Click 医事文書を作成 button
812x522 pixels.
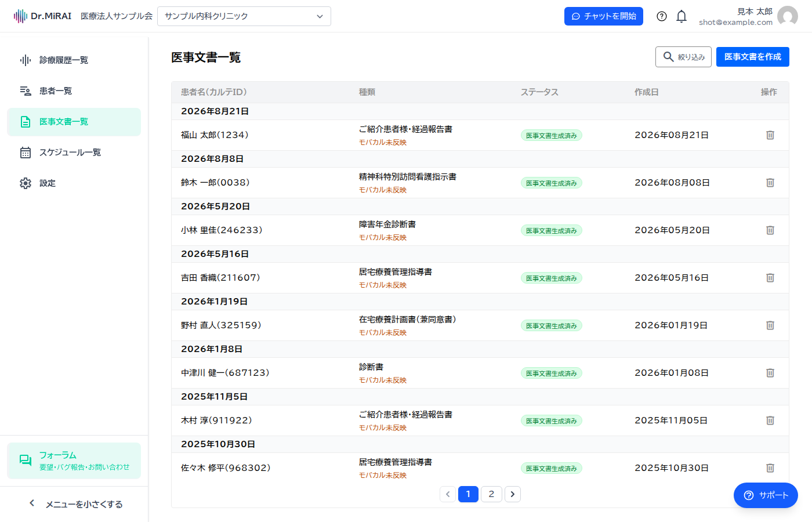coord(753,57)
